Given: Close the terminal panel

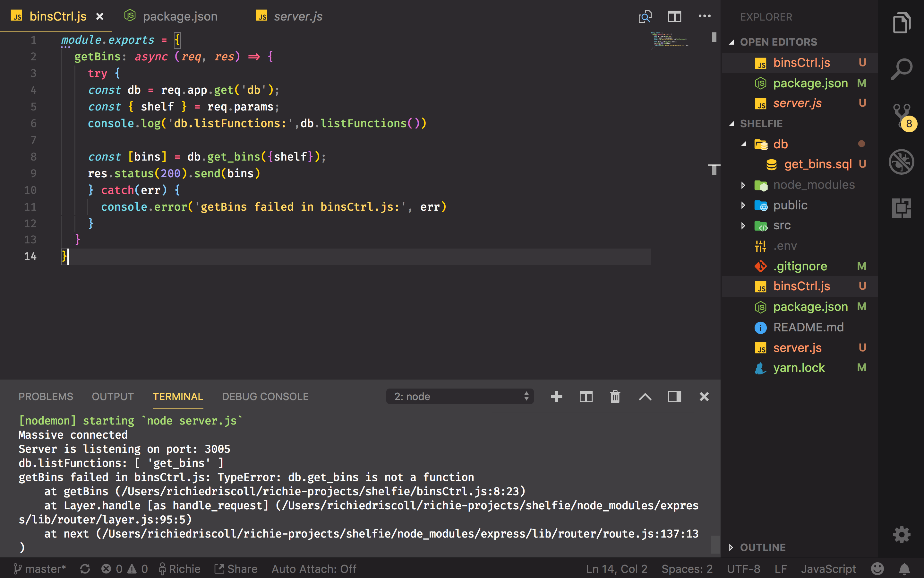Looking at the screenshot, I should pyautogui.click(x=704, y=397).
